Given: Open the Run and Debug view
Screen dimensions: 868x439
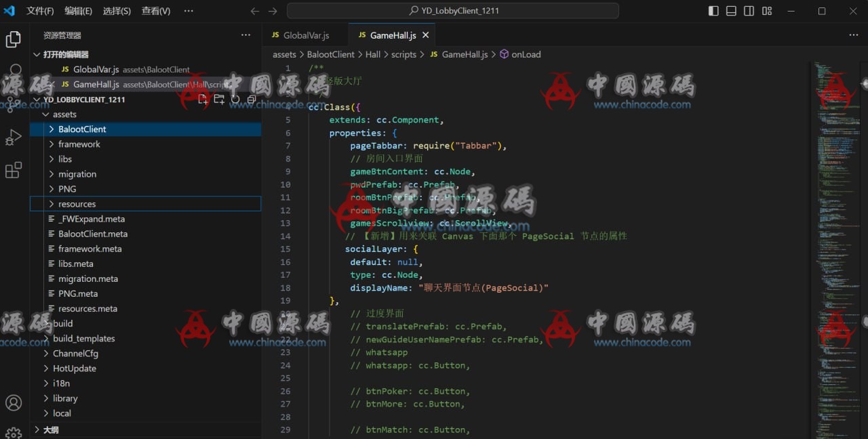Looking at the screenshot, I should [x=14, y=138].
